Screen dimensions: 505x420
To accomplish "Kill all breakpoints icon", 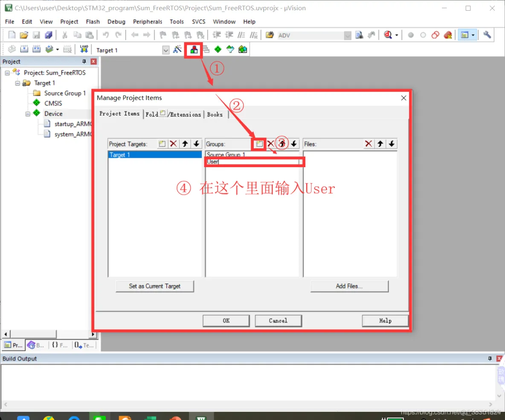I will pos(448,35).
